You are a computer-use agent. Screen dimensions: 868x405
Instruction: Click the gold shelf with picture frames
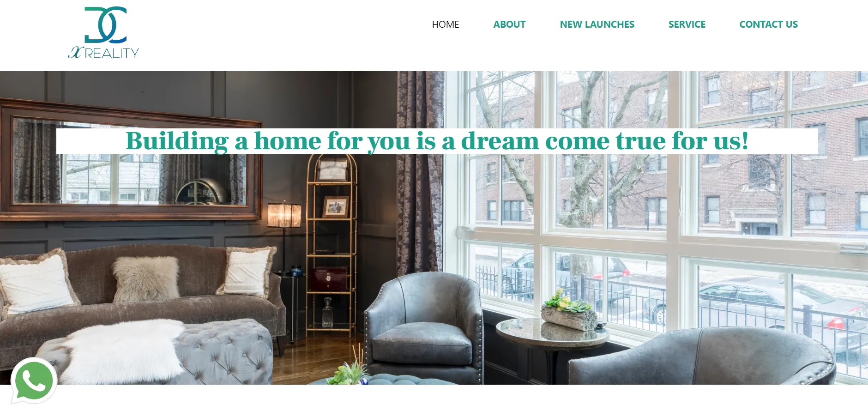[332, 245]
